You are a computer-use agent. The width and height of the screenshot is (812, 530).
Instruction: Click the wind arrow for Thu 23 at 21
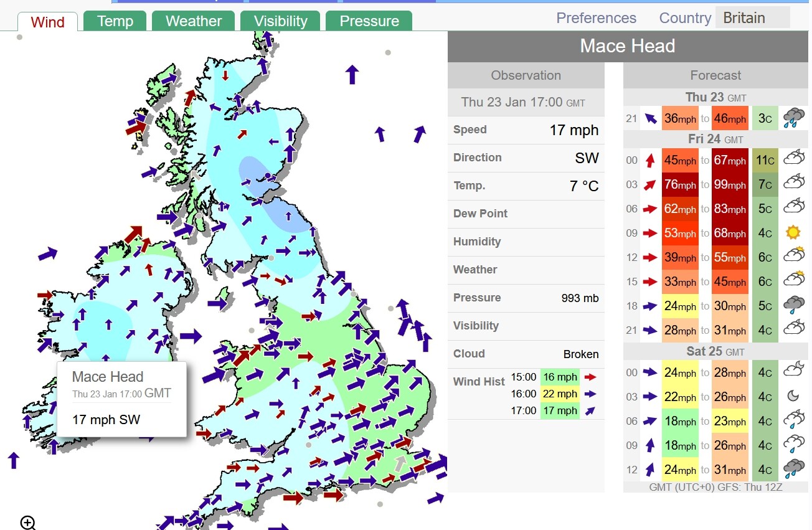(x=651, y=118)
